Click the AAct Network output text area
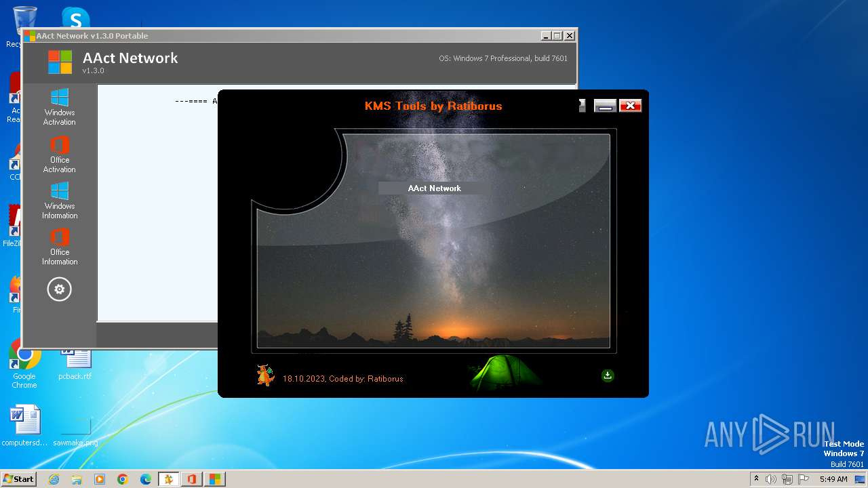This screenshot has width=868, height=488. [157, 203]
